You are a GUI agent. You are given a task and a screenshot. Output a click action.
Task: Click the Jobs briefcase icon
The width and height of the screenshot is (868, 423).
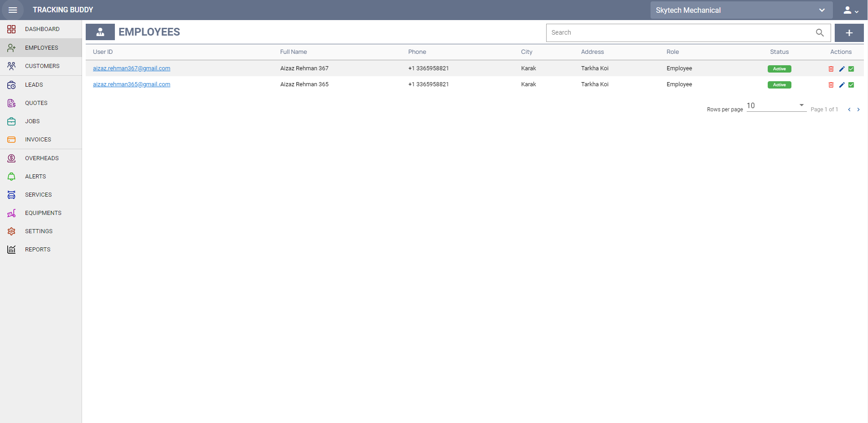pyautogui.click(x=11, y=121)
